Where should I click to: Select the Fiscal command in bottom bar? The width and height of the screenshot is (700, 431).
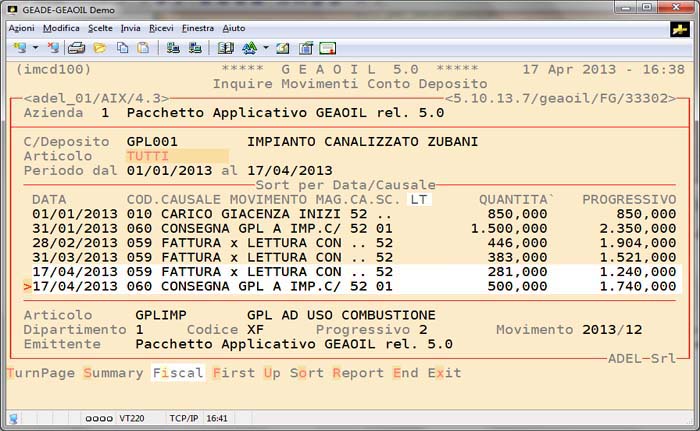coord(177,373)
